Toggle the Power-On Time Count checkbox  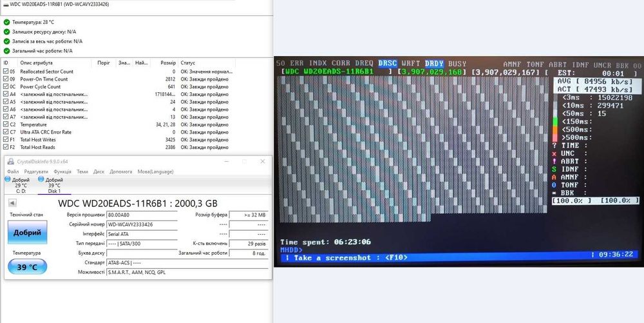tap(5, 79)
